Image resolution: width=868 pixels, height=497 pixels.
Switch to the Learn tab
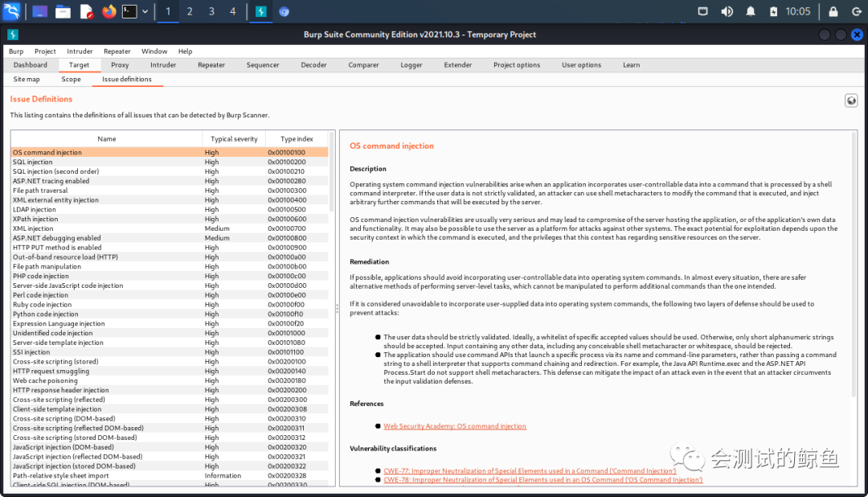click(631, 65)
